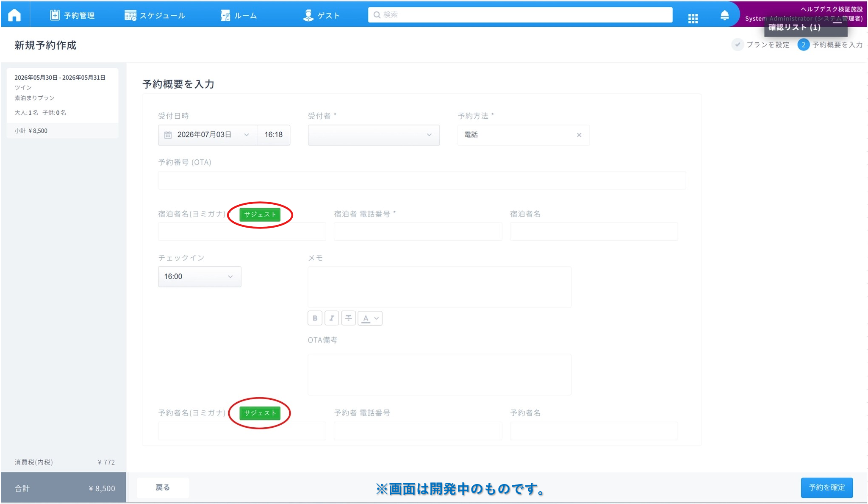Viewport: 868px width, 504px height.
Task: Click the 予約者 電話番号 input
Action: pyautogui.click(x=418, y=431)
